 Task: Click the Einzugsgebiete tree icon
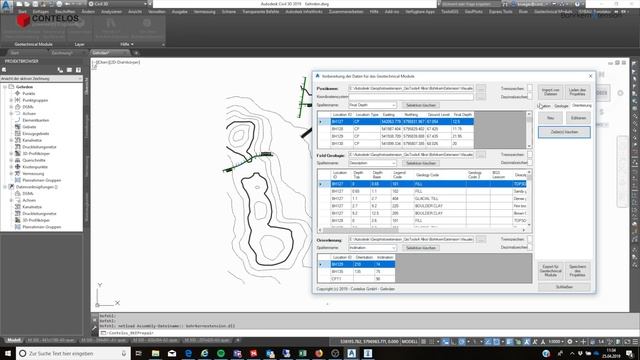coord(18,133)
